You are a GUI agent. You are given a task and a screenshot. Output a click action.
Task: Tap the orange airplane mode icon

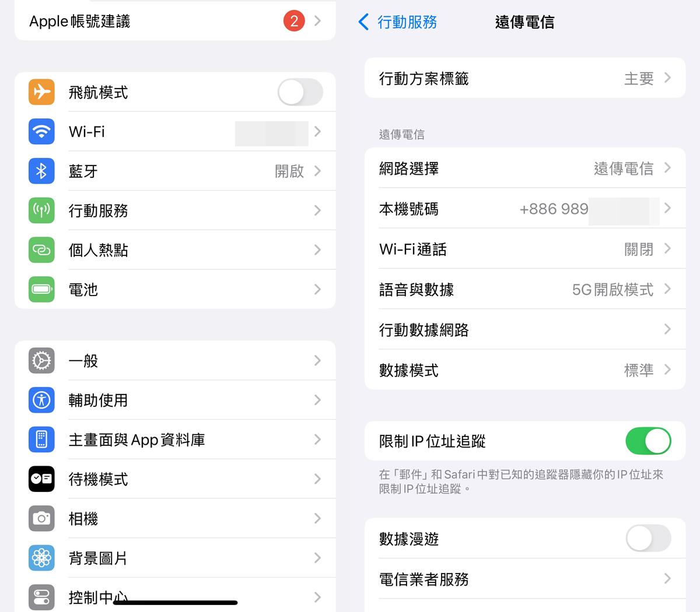(x=41, y=92)
